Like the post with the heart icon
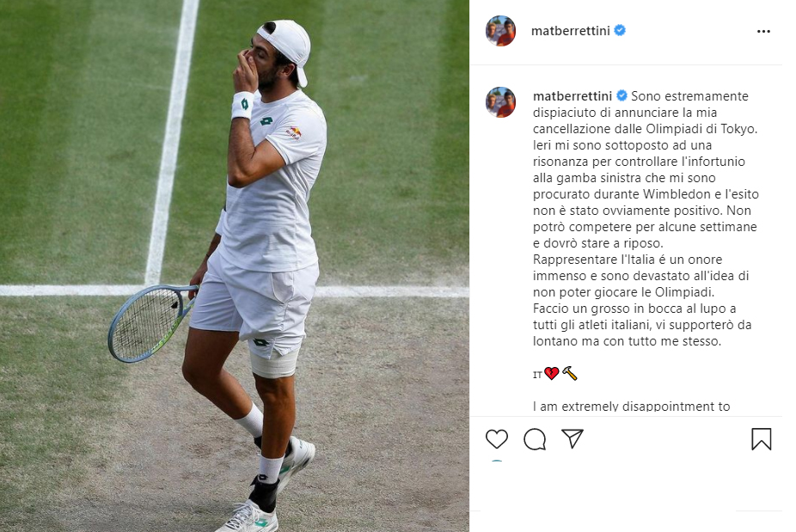This screenshot has height=532, width=796. pos(497,439)
